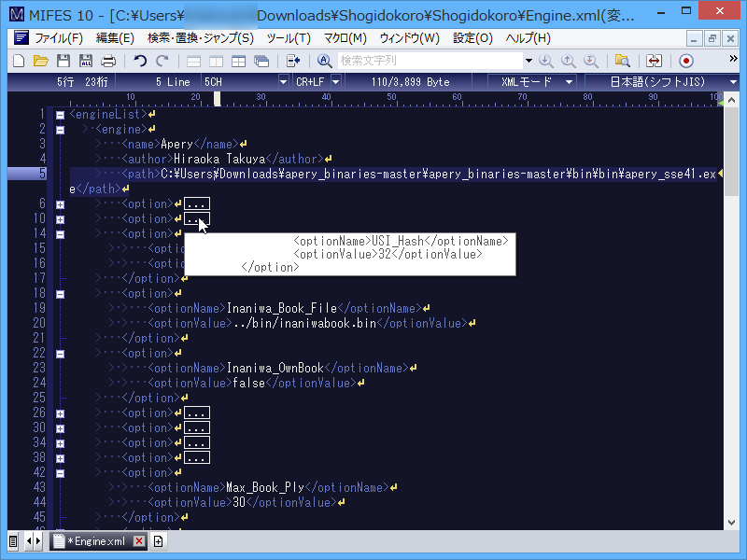The width and height of the screenshot is (747, 560).
Task: Click the Max_Book_Ply text on line 43
Action: coord(265,487)
